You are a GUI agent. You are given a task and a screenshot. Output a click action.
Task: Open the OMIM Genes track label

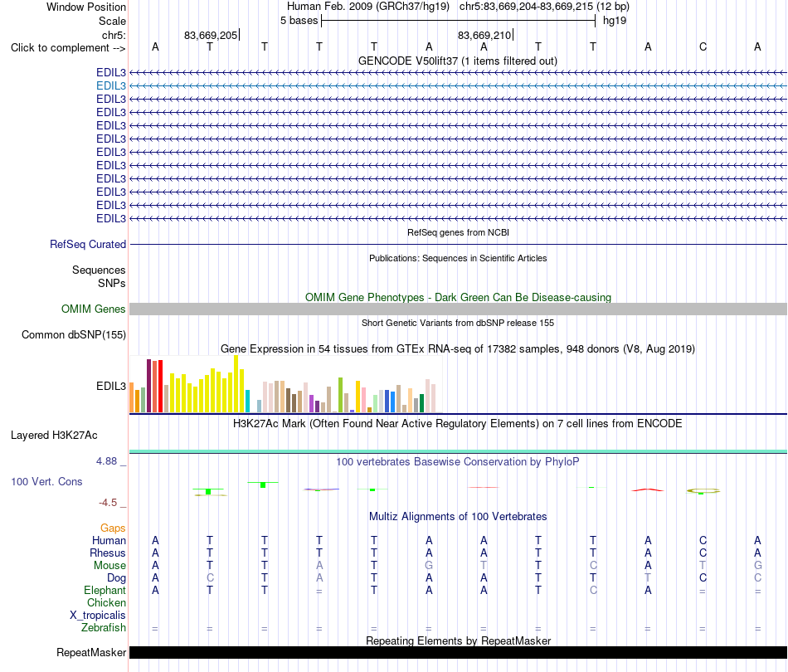click(94, 309)
